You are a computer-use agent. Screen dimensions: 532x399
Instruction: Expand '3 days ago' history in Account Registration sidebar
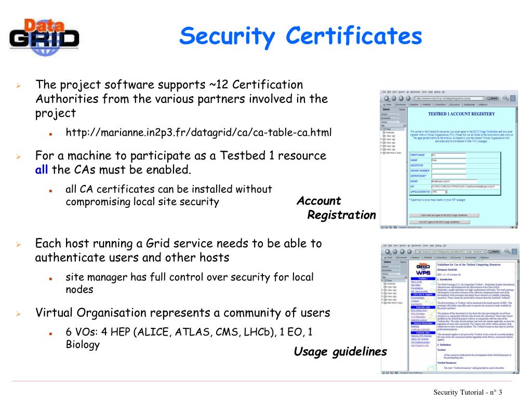pos(381,139)
